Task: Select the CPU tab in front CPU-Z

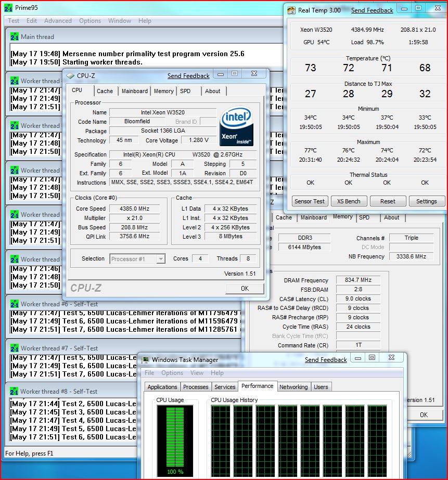Action: tap(77, 90)
